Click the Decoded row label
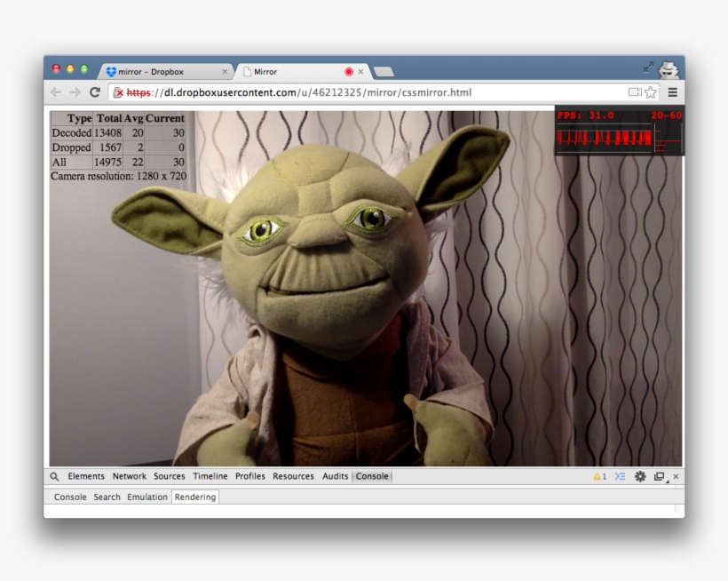Screen dimensions: 728x581 [72, 133]
